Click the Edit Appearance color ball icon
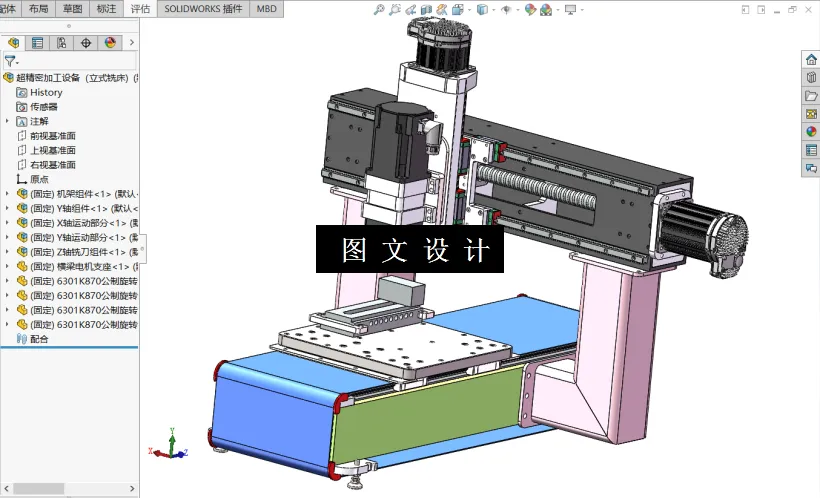820x498 pixels. click(x=530, y=9)
